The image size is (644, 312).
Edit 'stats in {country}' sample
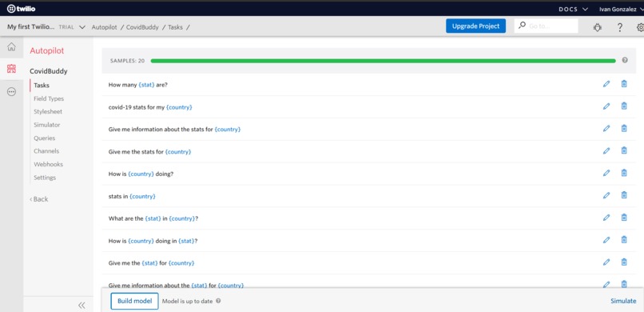point(606,195)
